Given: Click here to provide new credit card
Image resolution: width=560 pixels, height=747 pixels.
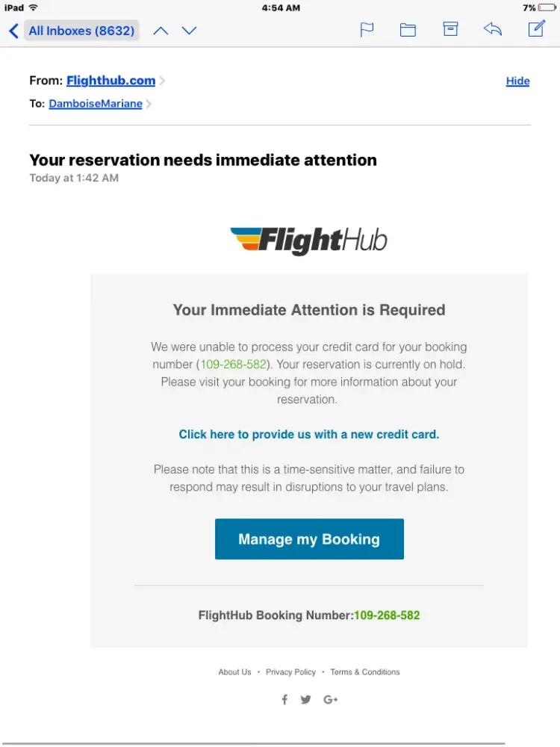Looking at the screenshot, I should 309,434.
